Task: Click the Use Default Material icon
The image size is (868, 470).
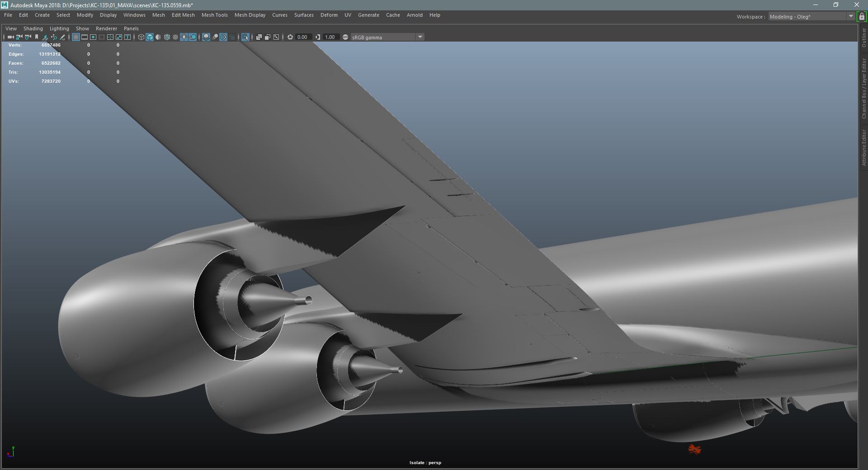Action: 158,37
